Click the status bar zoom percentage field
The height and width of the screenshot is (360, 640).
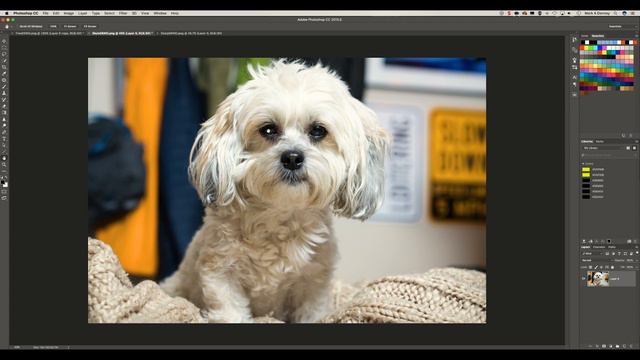click(x=17, y=347)
